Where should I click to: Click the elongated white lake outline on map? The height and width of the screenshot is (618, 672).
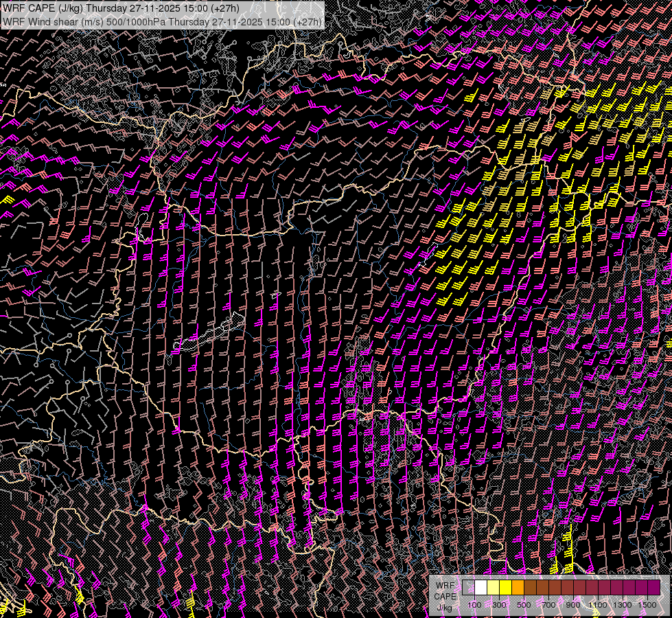209,332
